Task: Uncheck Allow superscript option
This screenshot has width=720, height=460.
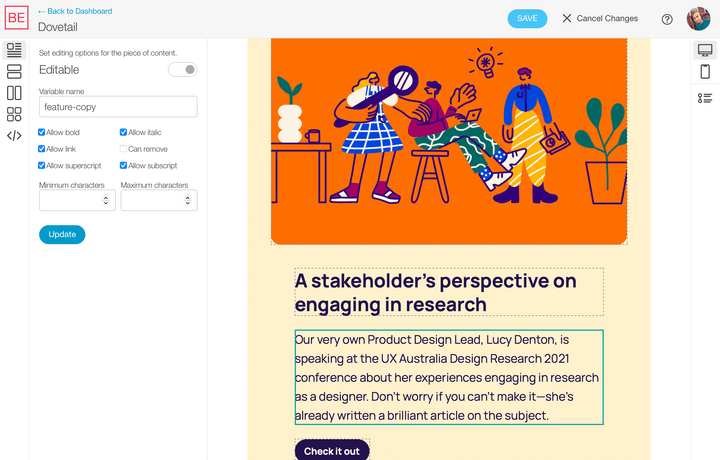Action: coord(42,166)
